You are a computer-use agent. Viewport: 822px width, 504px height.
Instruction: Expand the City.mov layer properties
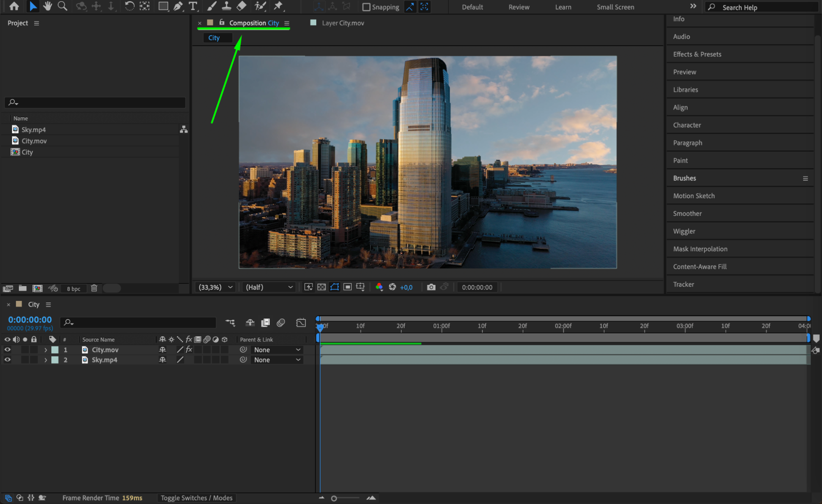coord(46,350)
